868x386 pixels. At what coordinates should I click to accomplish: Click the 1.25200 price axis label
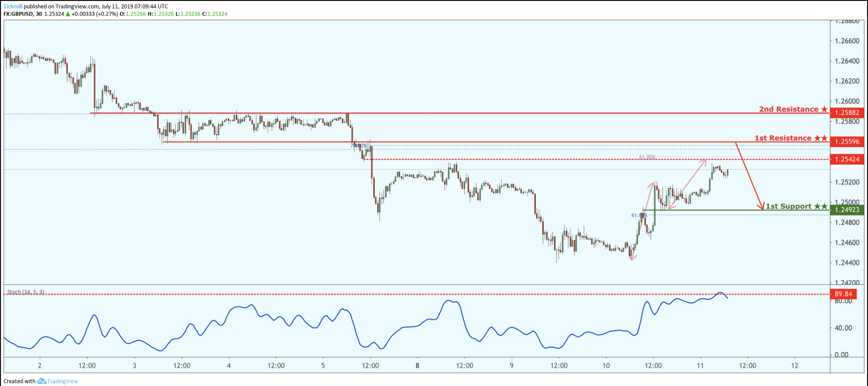[847, 182]
